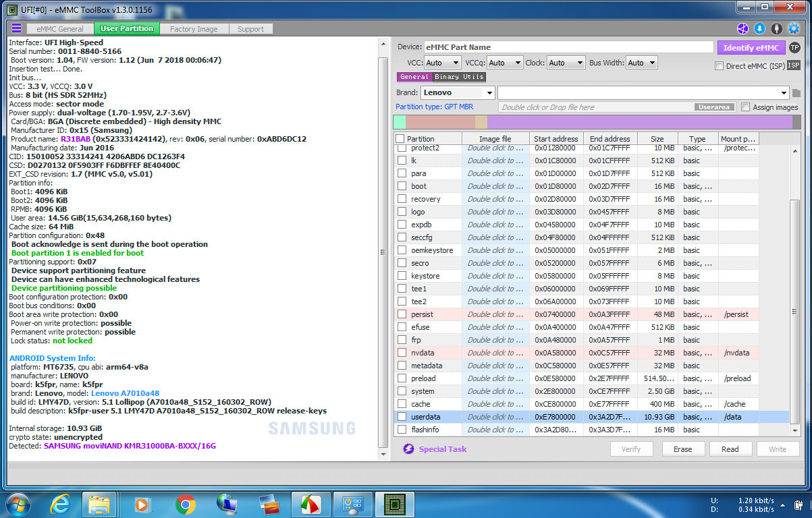
Task: Check the recovery partition checkbox
Action: pos(402,199)
